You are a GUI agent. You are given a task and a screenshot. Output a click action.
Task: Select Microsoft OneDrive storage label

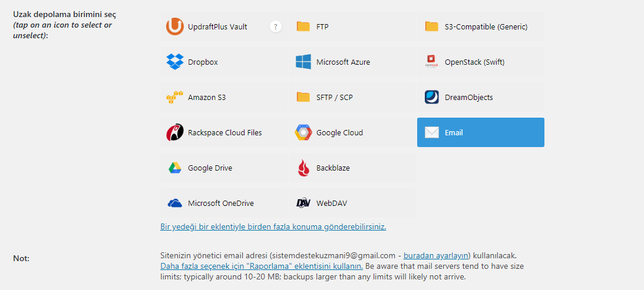point(221,204)
